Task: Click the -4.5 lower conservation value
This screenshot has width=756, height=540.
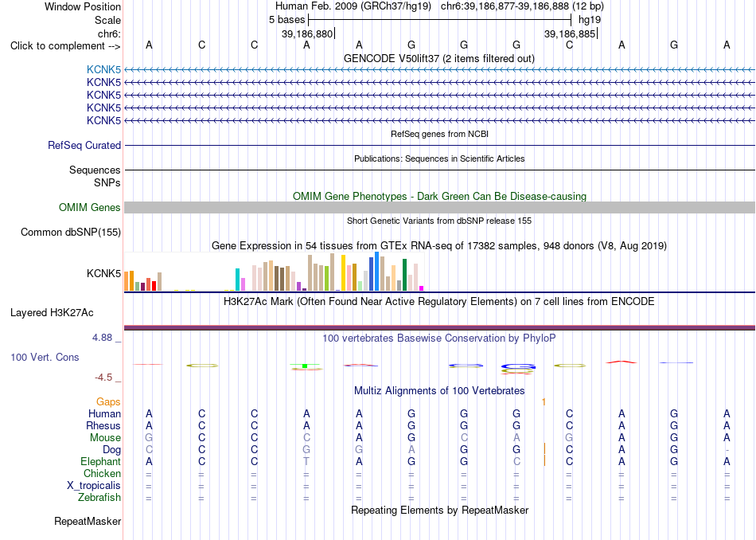Action: pyautogui.click(x=103, y=378)
